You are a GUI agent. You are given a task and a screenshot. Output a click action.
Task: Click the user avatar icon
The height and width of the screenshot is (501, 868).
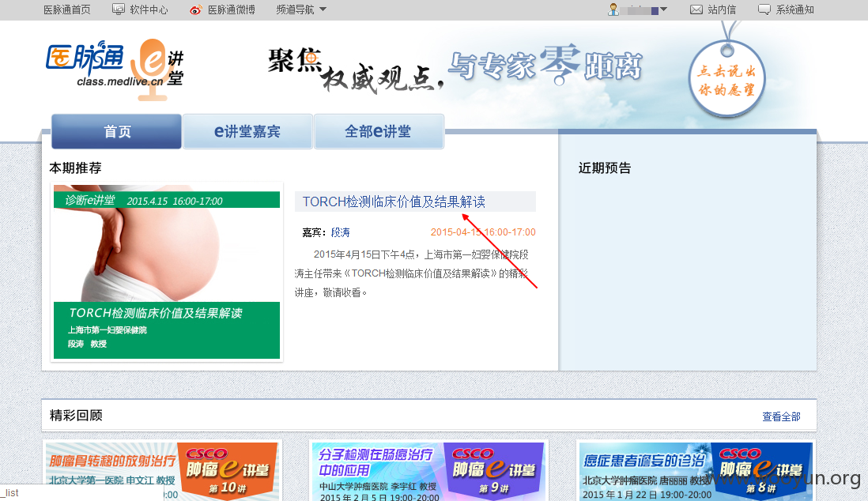click(x=613, y=9)
